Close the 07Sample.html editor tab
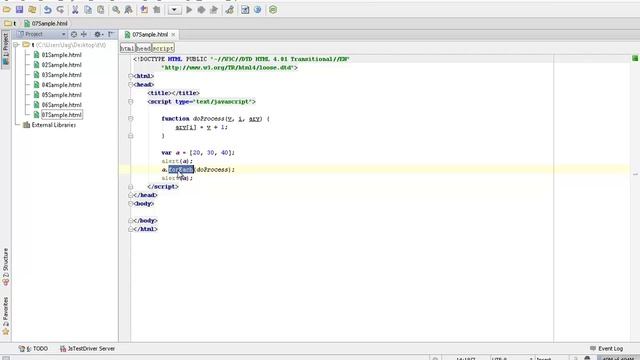This screenshot has width=640, height=360. click(173, 35)
